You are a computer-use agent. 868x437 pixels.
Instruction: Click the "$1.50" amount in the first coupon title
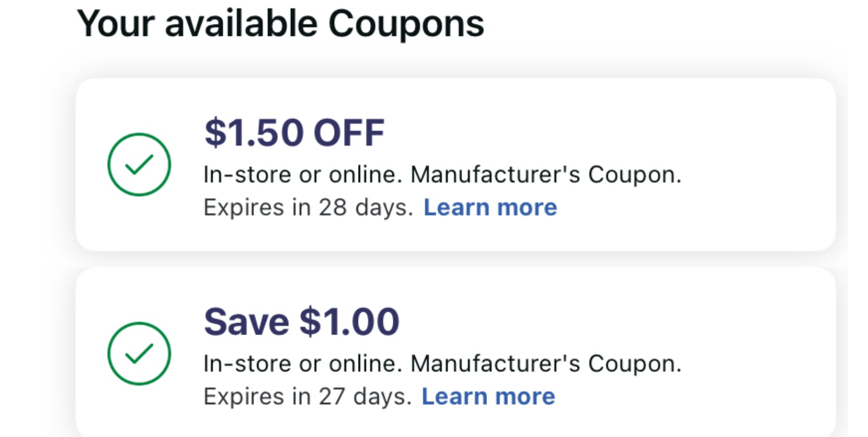coord(254,133)
